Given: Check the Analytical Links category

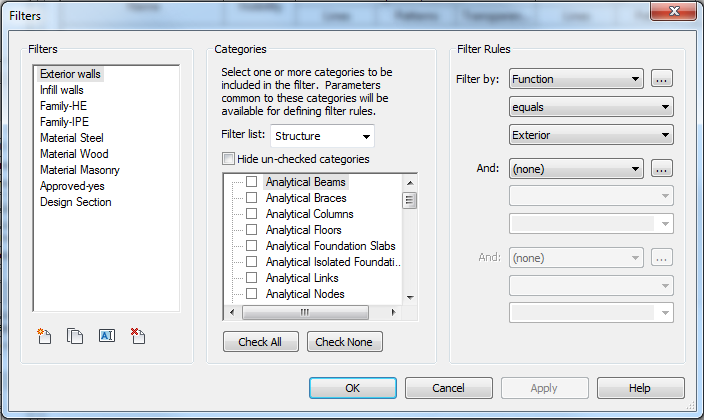Looking at the screenshot, I should 251,278.
